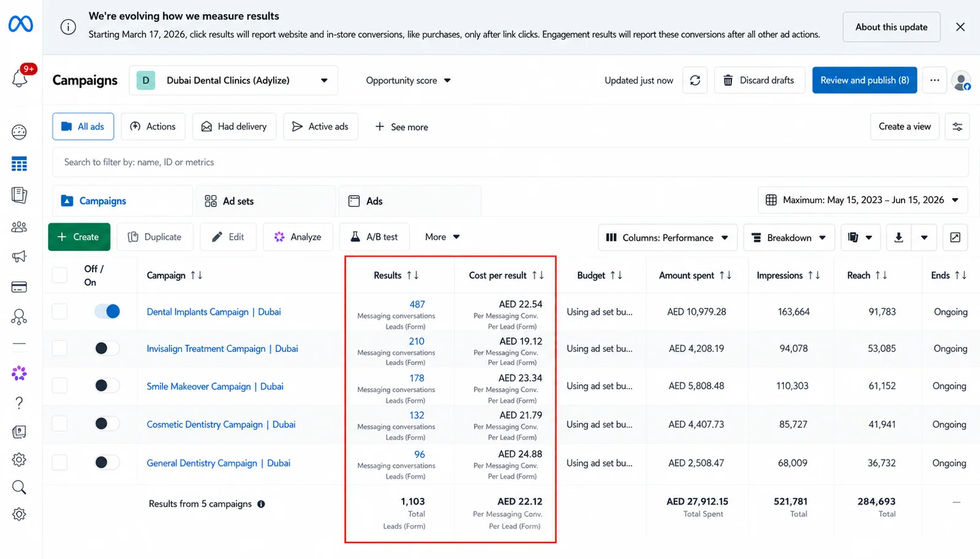This screenshot has width=980, height=559.
Task: Sort the Campaign name column
Action: click(x=196, y=276)
